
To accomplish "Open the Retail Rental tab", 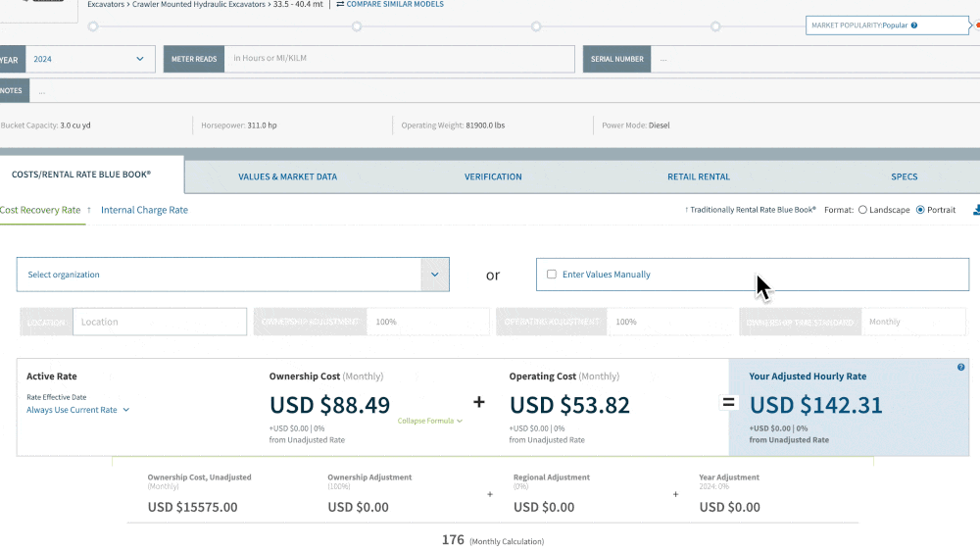I will pos(698,176).
